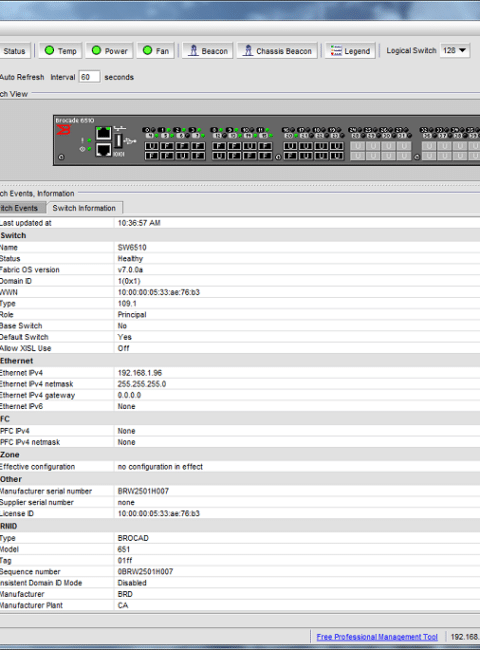Select 'no configuration in effect' text
Viewport: 480px width, 650px height.
coord(160,467)
